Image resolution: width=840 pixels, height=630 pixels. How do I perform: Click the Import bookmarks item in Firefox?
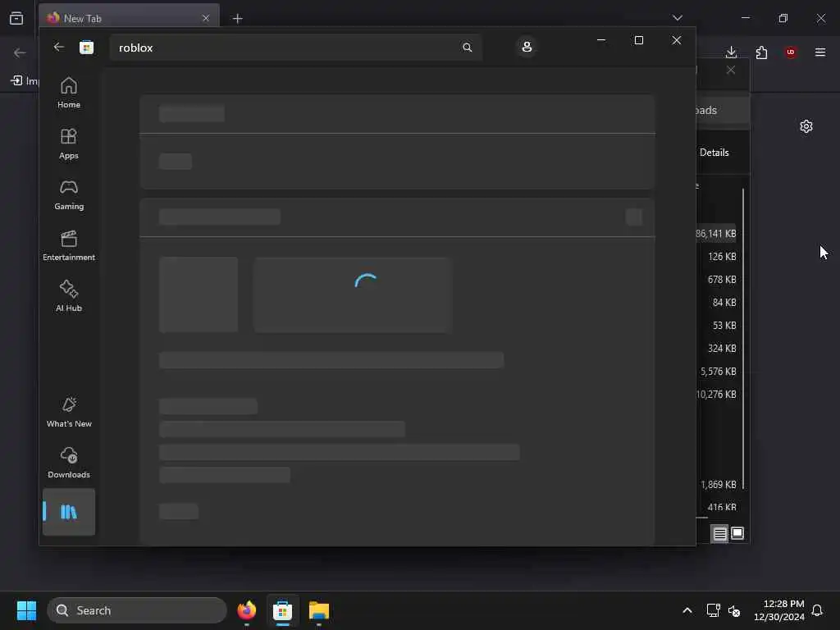[x=25, y=81]
